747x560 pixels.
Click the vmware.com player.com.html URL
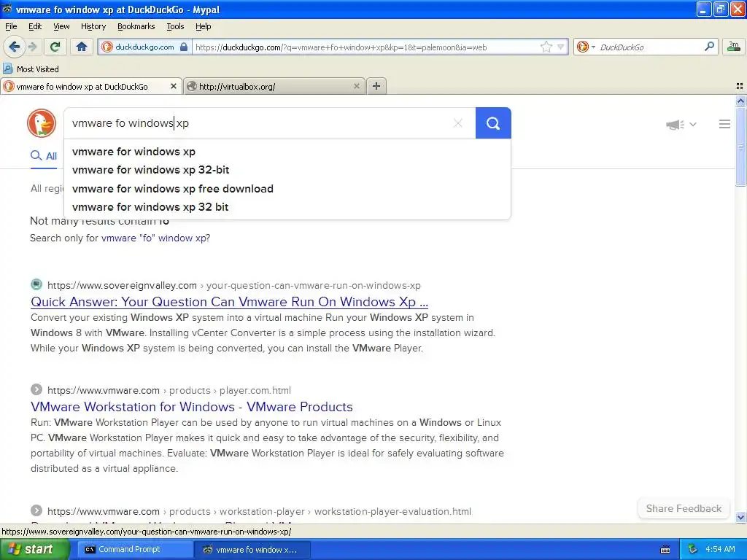(x=169, y=390)
